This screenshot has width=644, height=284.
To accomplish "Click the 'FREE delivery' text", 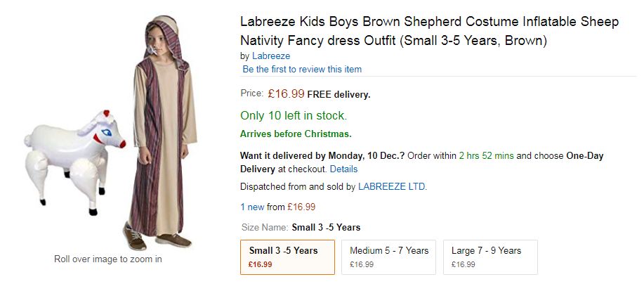I will tap(339, 95).
